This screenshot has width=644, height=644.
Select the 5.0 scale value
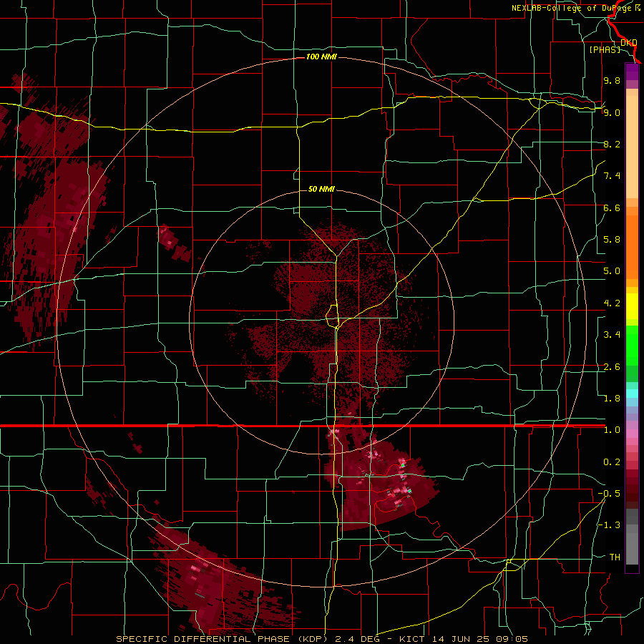pos(612,271)
